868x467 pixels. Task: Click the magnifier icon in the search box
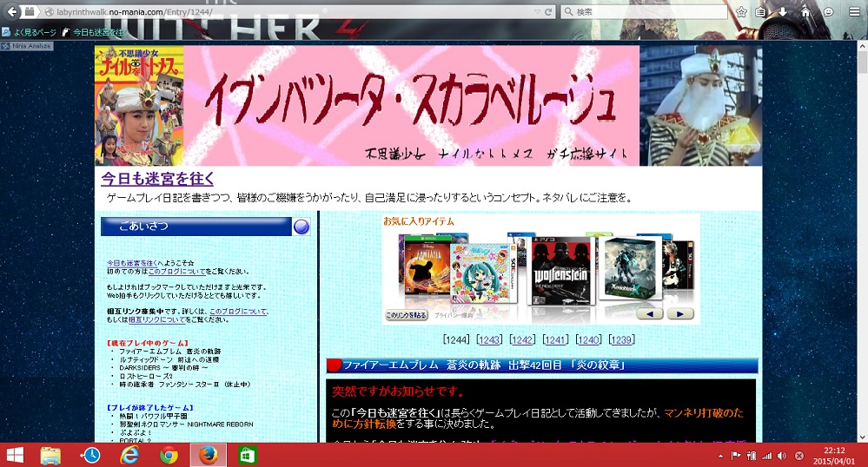(568, 11)
